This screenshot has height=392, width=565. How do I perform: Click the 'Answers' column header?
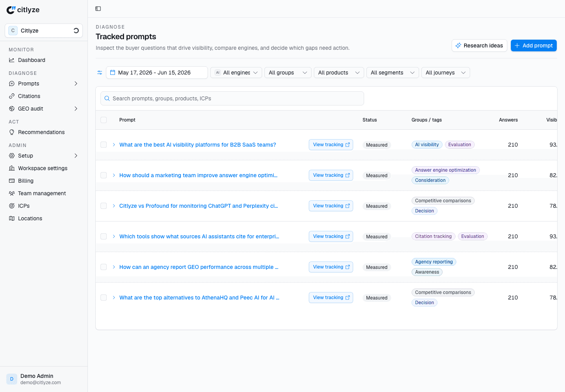[508, 120]
